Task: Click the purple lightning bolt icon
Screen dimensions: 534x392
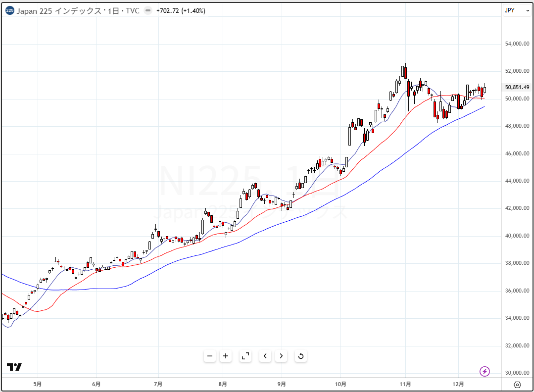Action: (x=485, y=371)
